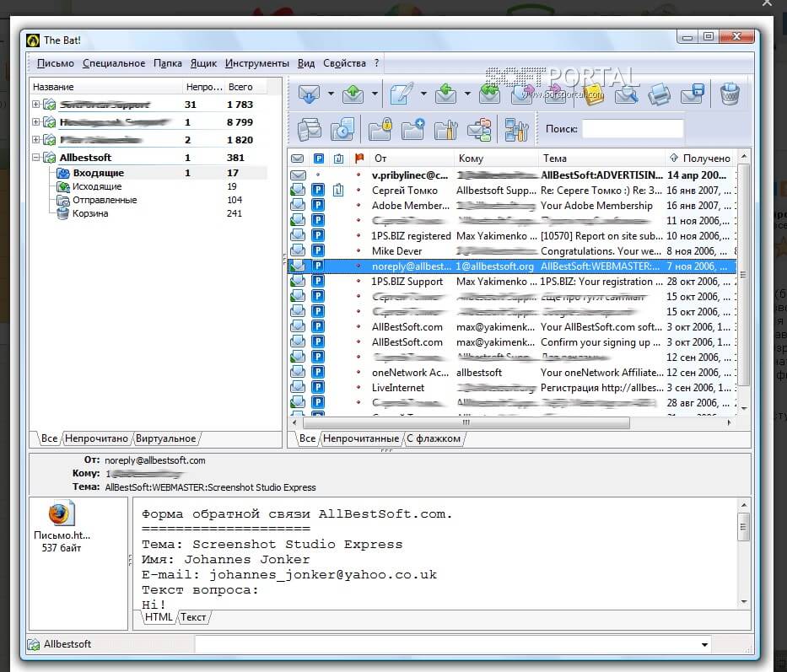Screen dimensions: 787x672
Task: Expand the account with 1 783 total messages
Action: click(35, 105)
